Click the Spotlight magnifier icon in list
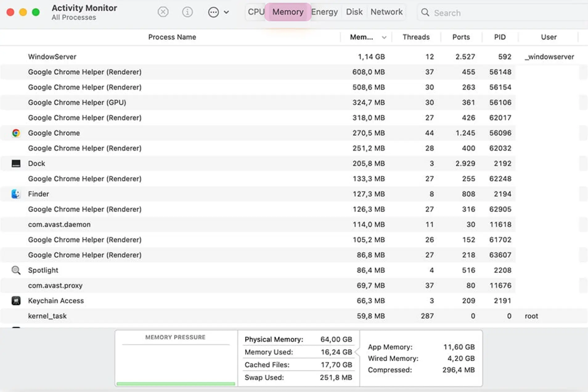The height and width of the screenshot is (392, 588). click(16, 270)
